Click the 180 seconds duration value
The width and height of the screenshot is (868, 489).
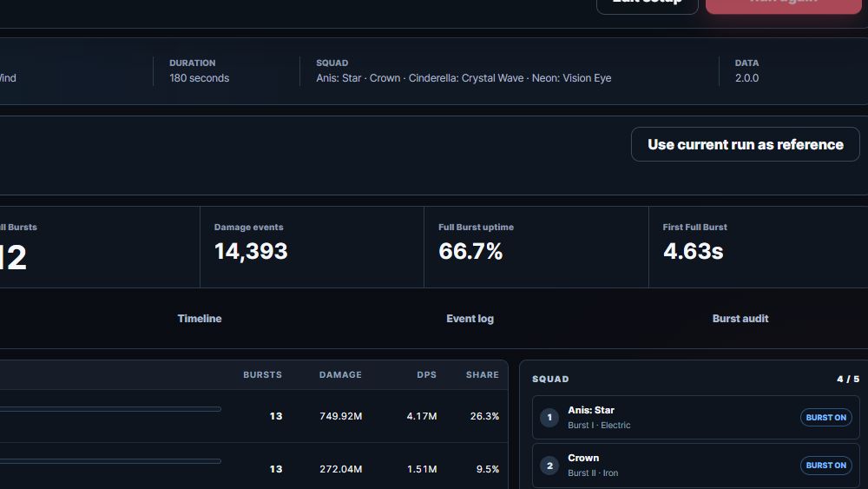click(x=200, y=78)
